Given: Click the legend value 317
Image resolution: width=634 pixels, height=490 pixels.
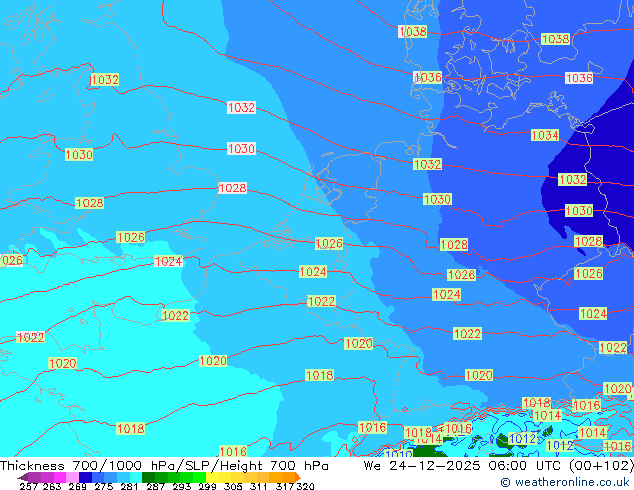Looking at the screenshot, I should point(285,486).
